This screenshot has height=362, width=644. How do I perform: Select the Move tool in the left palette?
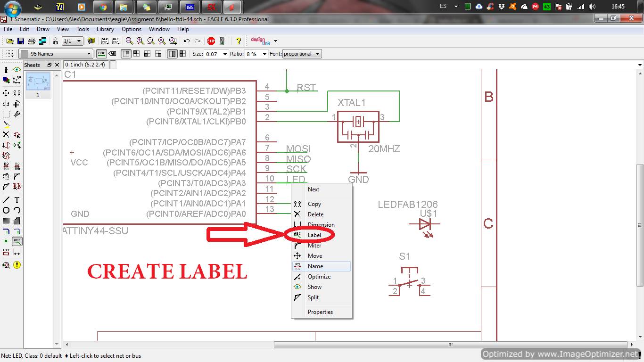6,93
